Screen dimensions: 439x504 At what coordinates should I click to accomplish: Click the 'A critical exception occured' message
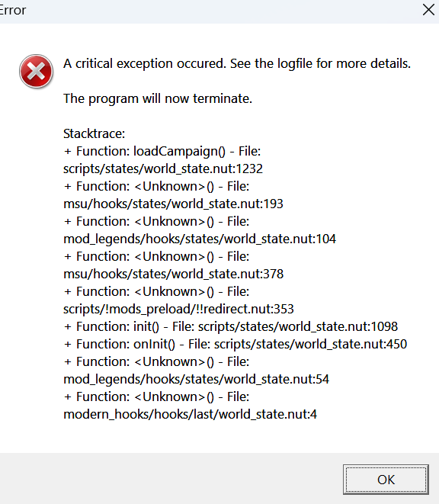point(237,63)
